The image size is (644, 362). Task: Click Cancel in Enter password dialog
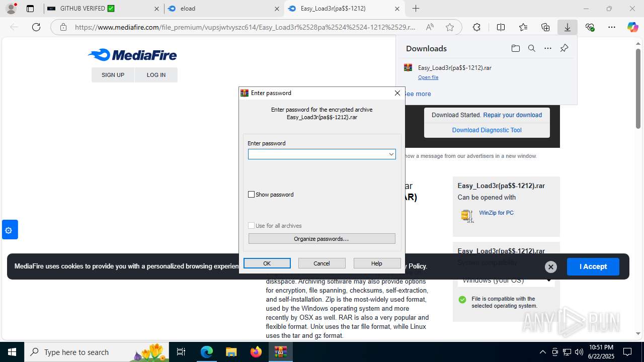pos(322,263)
